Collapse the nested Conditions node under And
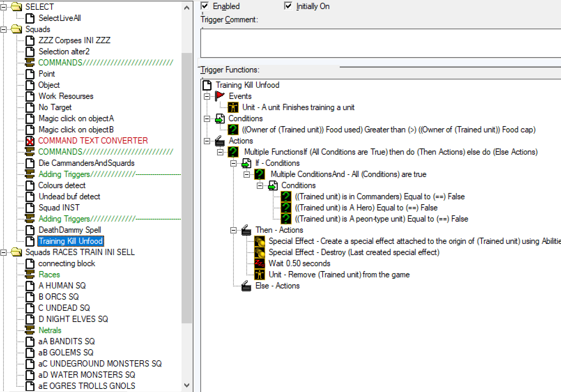The image size is (561, 392). click(260, 185)
